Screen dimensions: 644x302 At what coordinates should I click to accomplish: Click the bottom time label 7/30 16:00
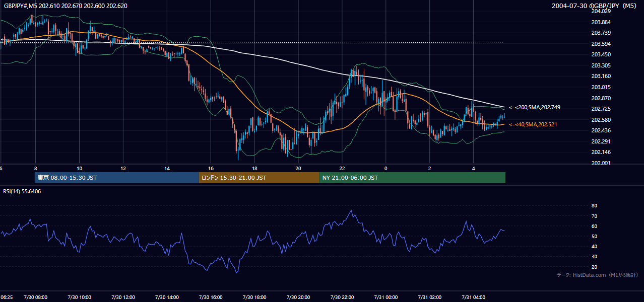pos(211,297)
